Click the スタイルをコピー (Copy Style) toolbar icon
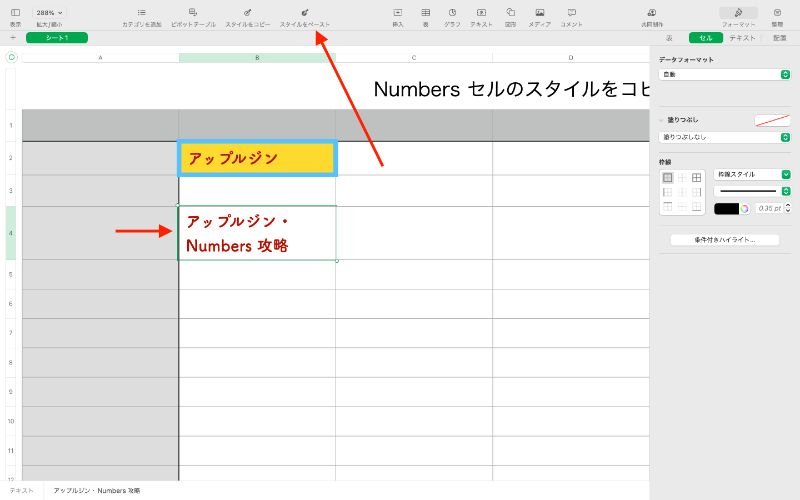This screenshot has height=500, width=800. click(247, 12)
